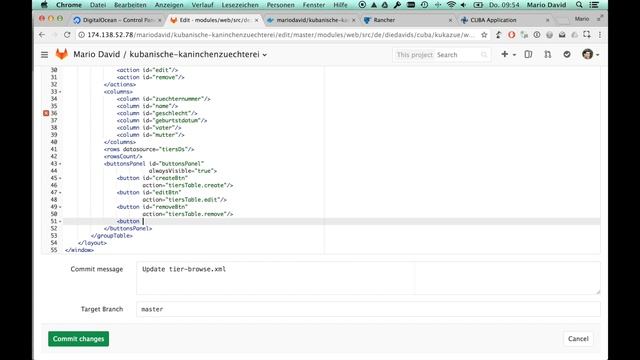The width and height of the screenshot is (640, 360).
Task: Open Spotlight search in the menu bar
Action: pos(579,5)
